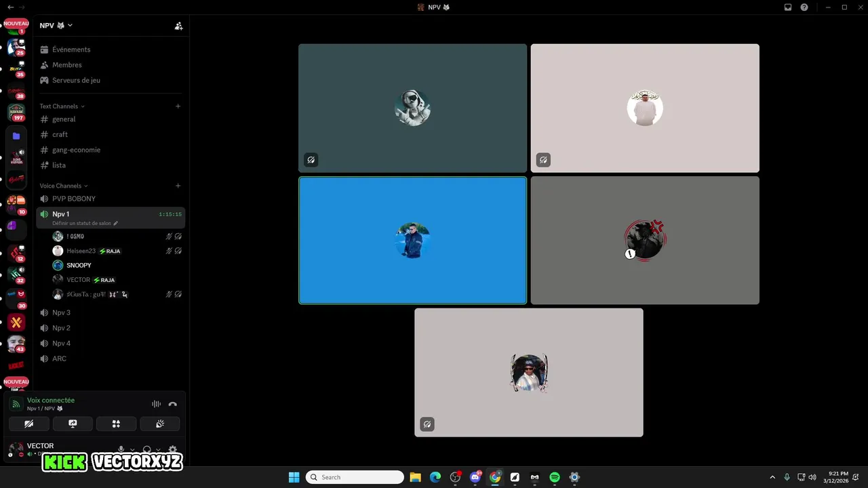The height and width of the screenshot is (488, 868).
Task: Open the help question mark icon
Action: [804, 7]
